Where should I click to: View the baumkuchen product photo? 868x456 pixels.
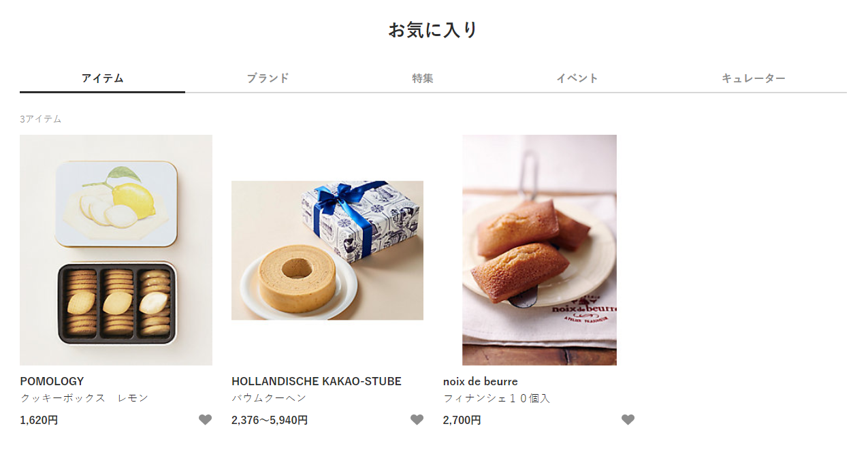(327, 250)
